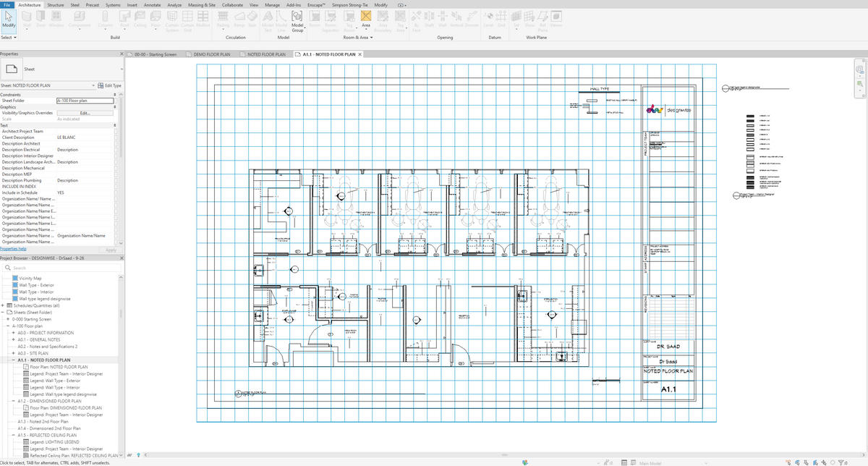
Task: Click the Shaft opening icon
Action: point(430,17)
